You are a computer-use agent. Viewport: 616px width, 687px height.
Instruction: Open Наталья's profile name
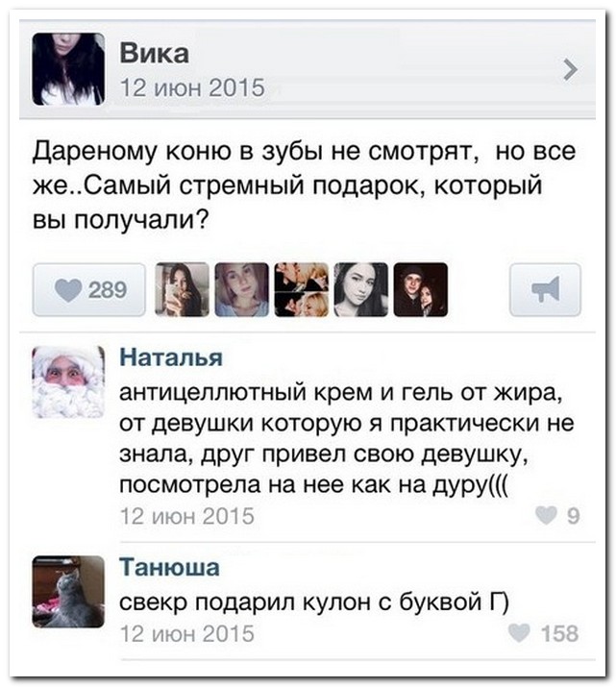pos(171,357)
